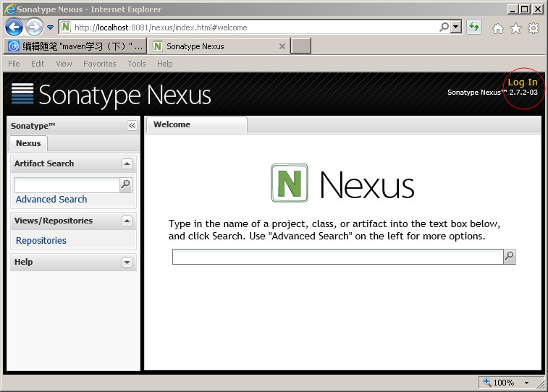The image size is (548, 392).
Task: Open the browser Home icon
Action: pos(497,28)
